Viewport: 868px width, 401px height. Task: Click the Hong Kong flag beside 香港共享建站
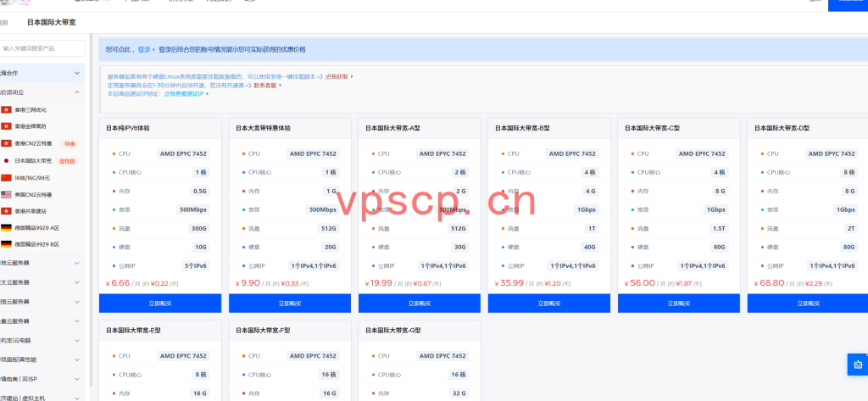click(x=6, y=211)
